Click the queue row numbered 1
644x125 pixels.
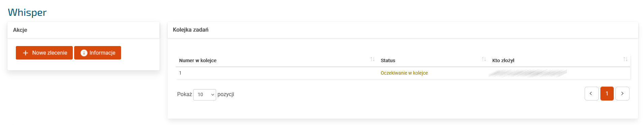pos(403,73)
